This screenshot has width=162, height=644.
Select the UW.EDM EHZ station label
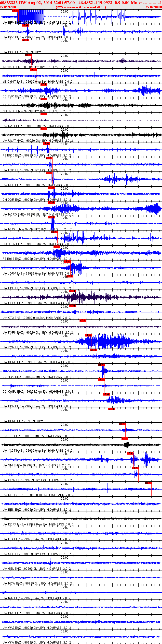pyautogui.click(x=37, y=406)
